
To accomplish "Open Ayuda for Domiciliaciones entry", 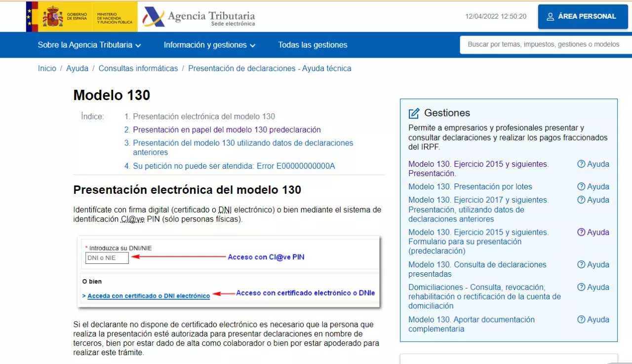I will 593,288.
